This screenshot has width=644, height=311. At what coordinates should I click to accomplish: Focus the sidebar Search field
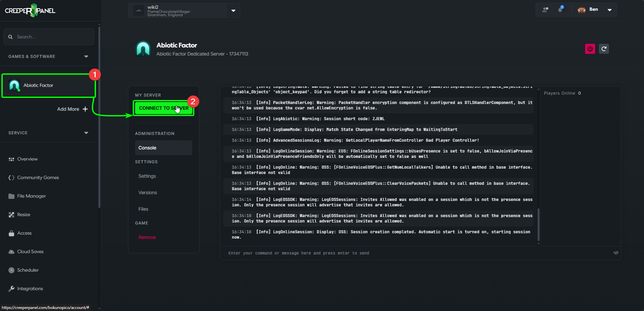point(49,37)
